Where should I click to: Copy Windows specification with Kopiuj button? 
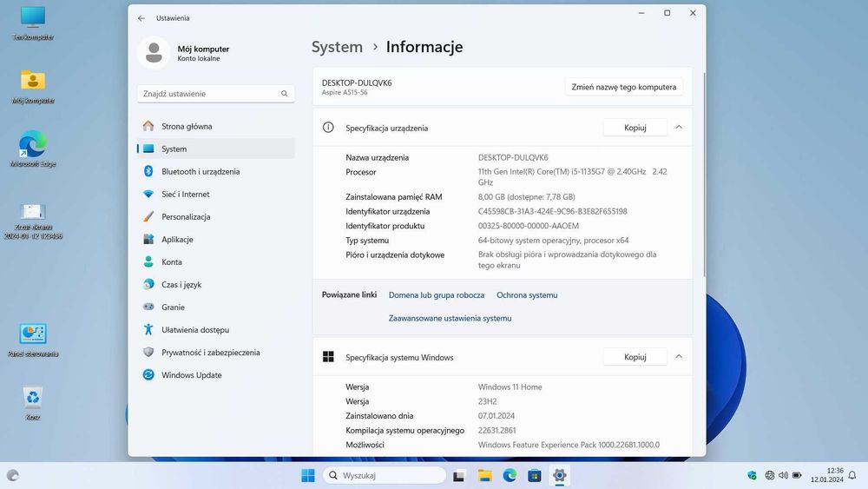coord(635,357)
